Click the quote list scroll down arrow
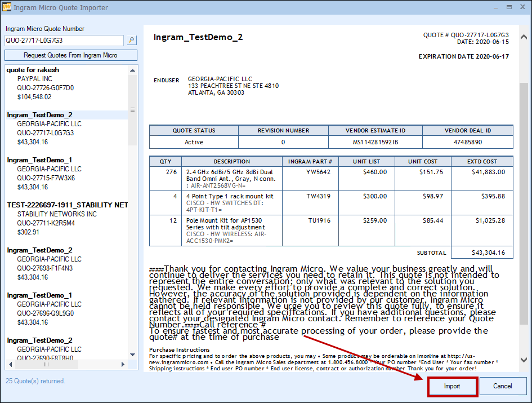 133,355
